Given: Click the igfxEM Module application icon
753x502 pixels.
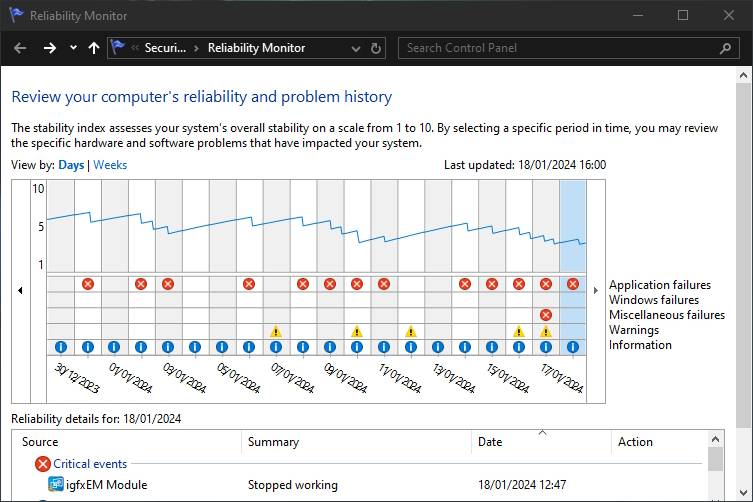Looking at the screenshot, I should coord(56,485).
